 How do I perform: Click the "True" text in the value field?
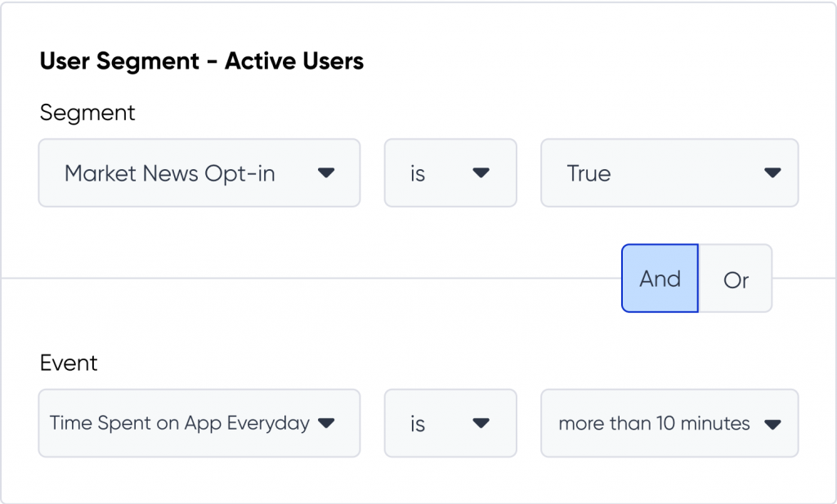[x=589, y=173]
